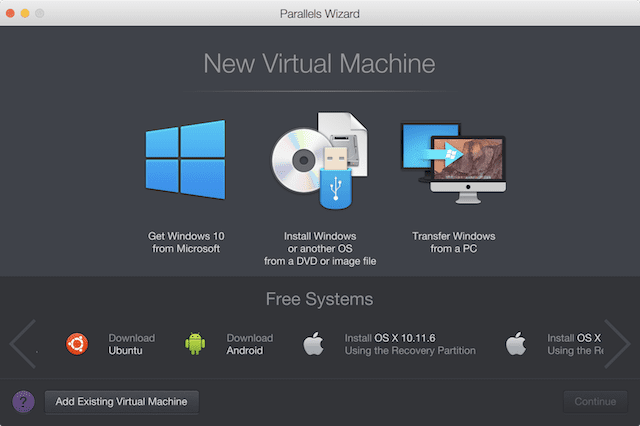
Task: Click the green Android robot icon
Action: (196, 345)
